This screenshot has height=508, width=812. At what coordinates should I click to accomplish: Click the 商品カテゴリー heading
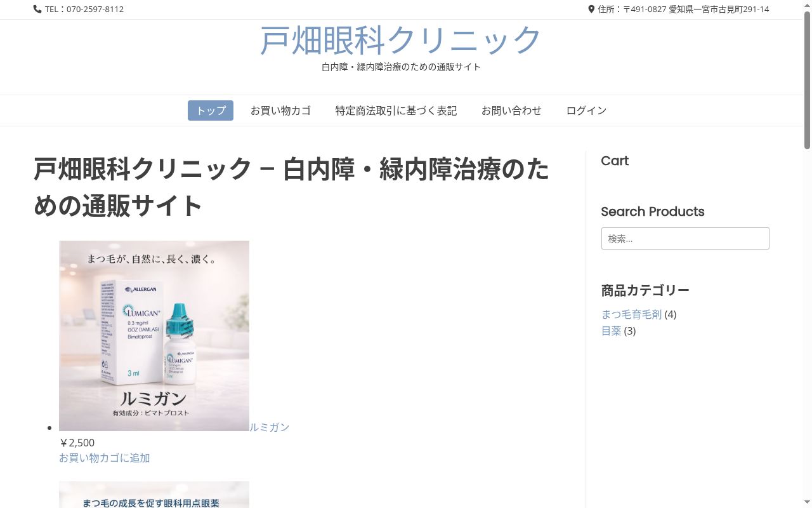coord(645,290)
